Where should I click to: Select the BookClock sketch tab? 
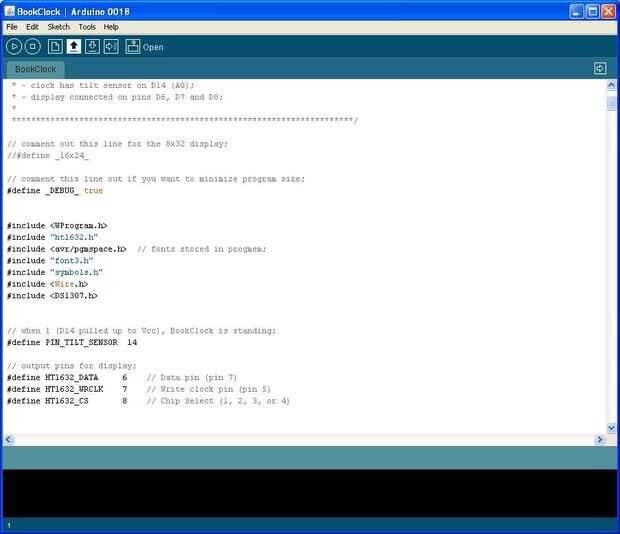[x=36, y=69]
